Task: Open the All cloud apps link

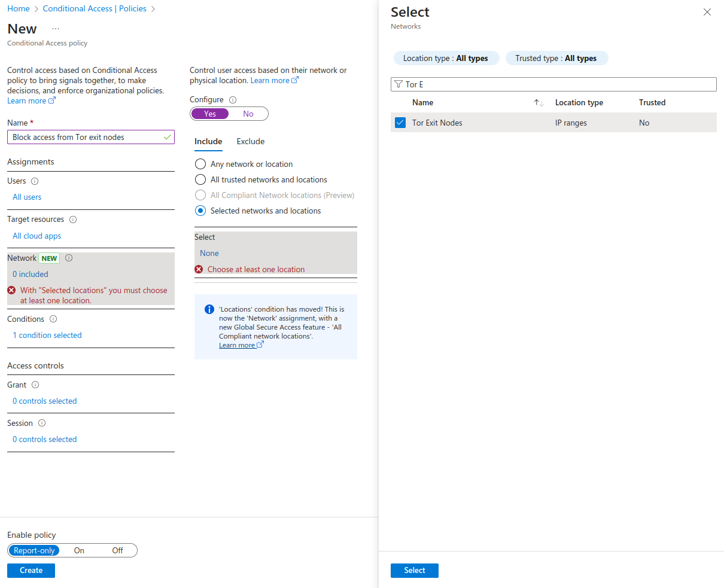Action: 36,236
